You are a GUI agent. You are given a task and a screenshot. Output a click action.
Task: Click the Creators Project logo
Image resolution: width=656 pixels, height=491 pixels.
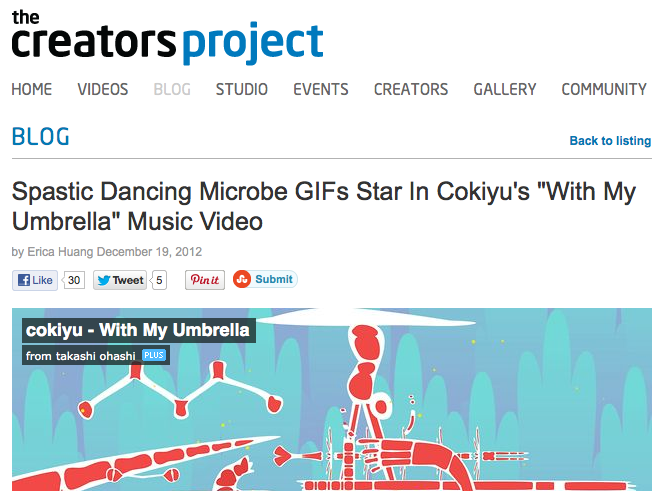click(167, 38)
